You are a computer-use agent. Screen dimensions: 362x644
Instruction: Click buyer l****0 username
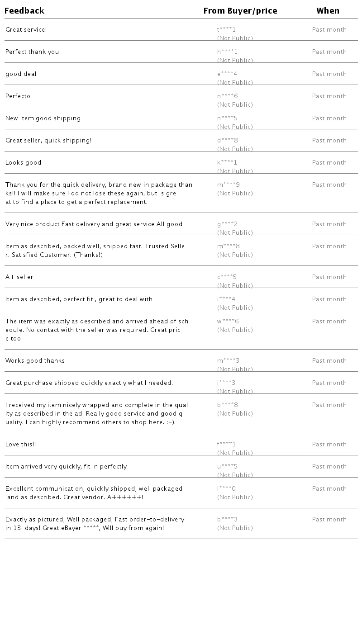tap(226, 489)
